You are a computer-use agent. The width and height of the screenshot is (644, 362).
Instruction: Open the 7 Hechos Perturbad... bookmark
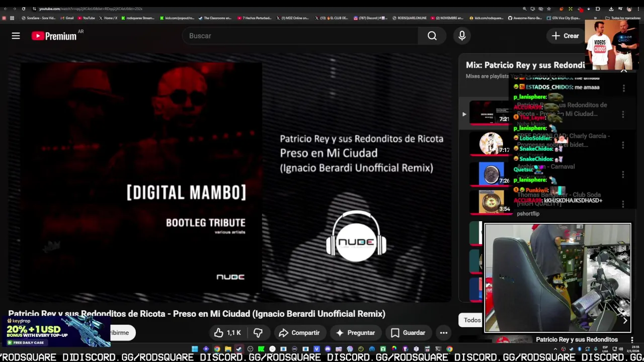coord(255,18)
